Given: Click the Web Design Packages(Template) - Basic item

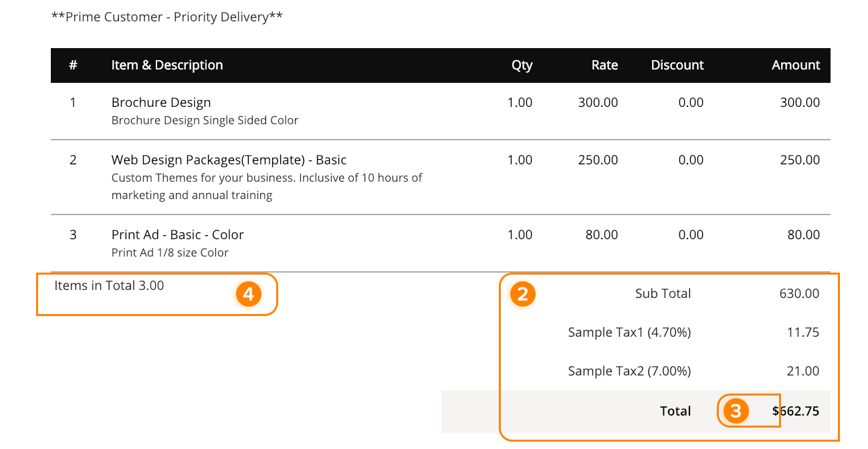Looking at the screenshot, I should 229,160.
